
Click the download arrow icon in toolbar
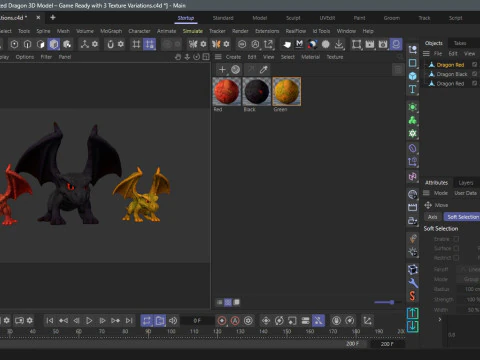[339, 44]
